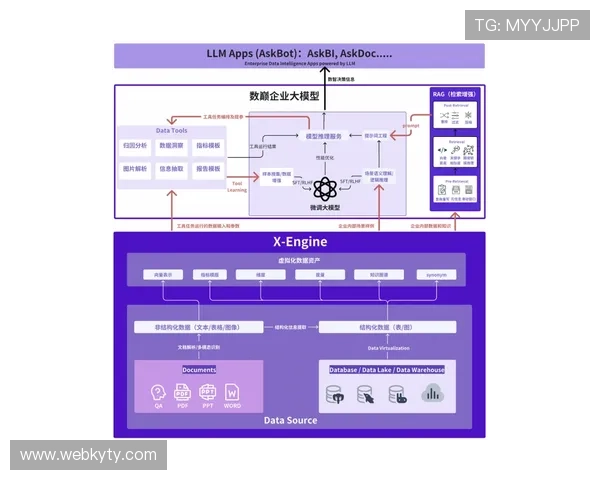The image size is (600, 480).
Task: Click the 报告模板 tool box
Action: click(209, 169)
